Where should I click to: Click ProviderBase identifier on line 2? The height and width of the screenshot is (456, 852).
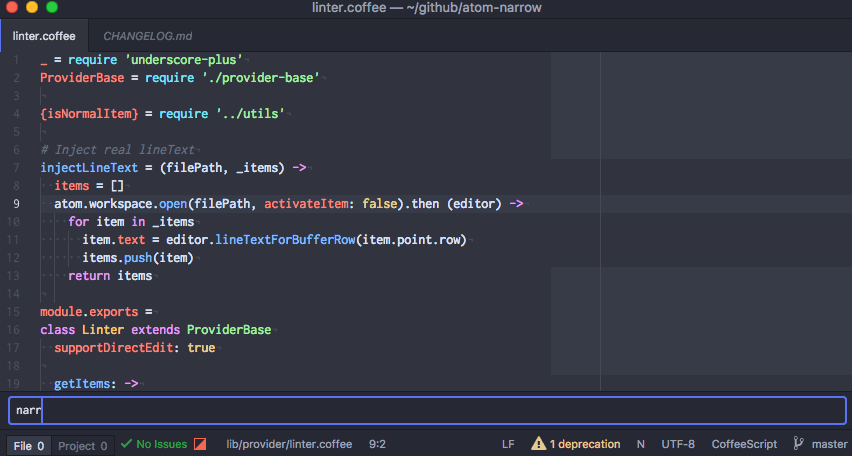coord(82,78)
